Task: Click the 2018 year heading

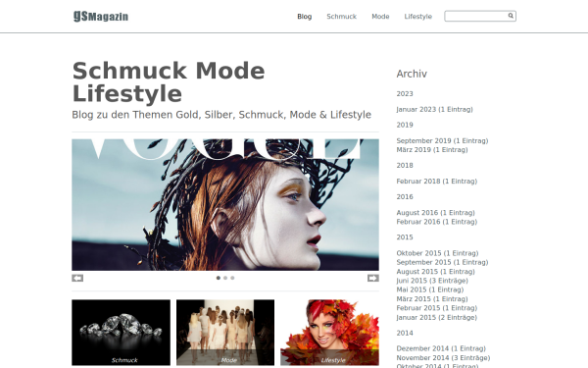Action: coord(405,166)
